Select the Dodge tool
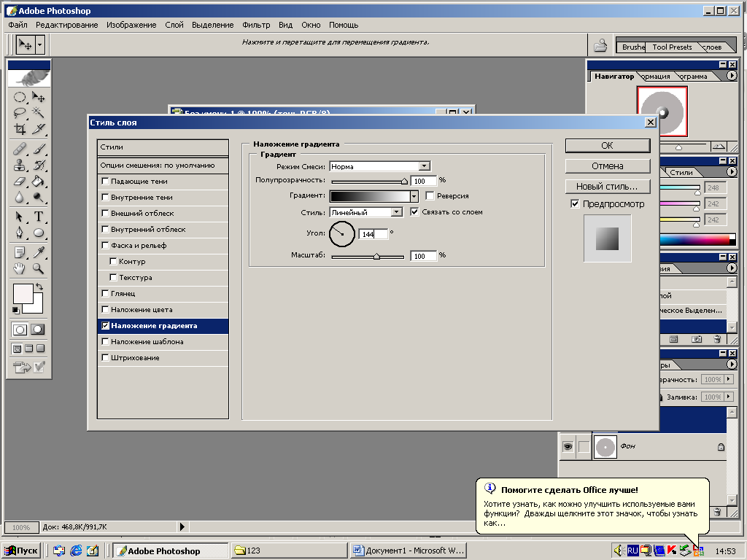 tap(39, 197)
